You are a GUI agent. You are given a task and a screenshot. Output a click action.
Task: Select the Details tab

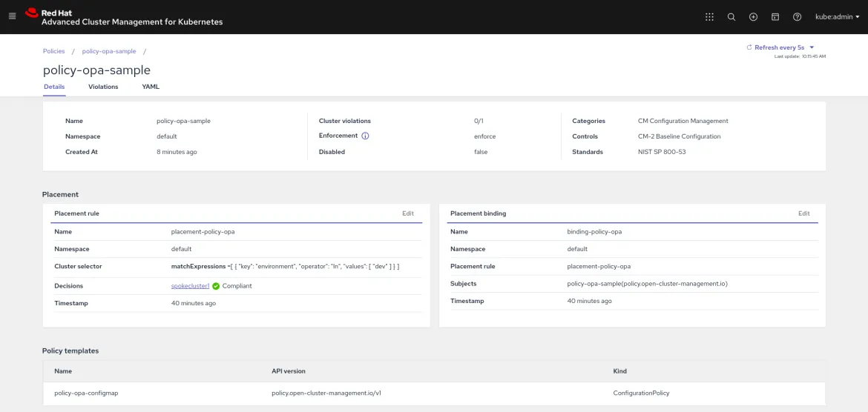tap(54, 87)
